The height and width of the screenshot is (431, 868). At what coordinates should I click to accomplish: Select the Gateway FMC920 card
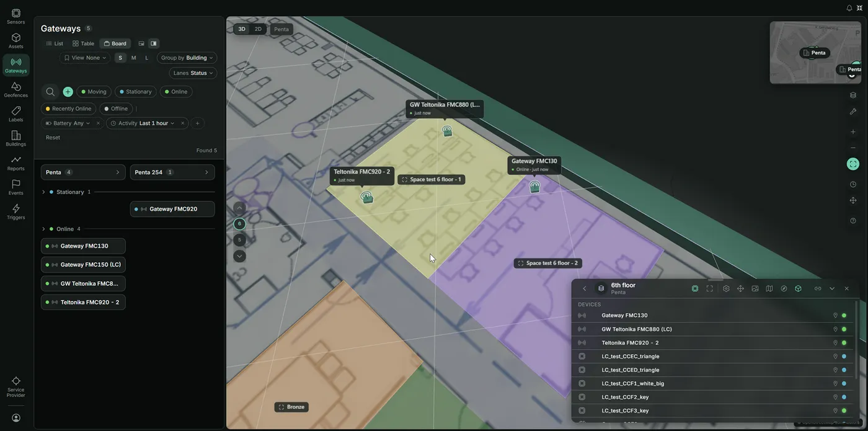click(172, 209)
